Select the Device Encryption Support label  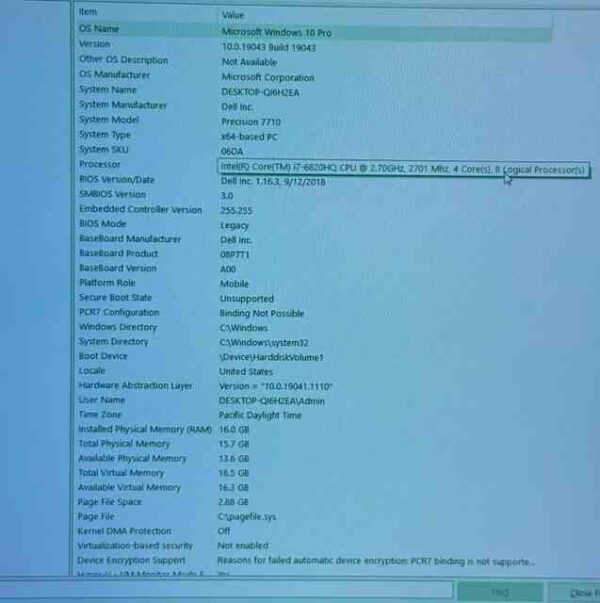[131, 561]
